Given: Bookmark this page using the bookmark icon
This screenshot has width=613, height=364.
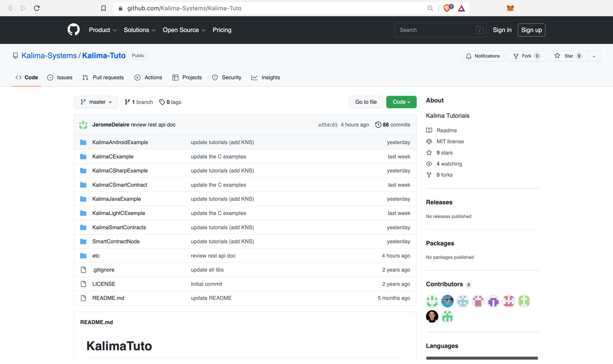Looking at the screenshot, I should [x=103, y=8].
